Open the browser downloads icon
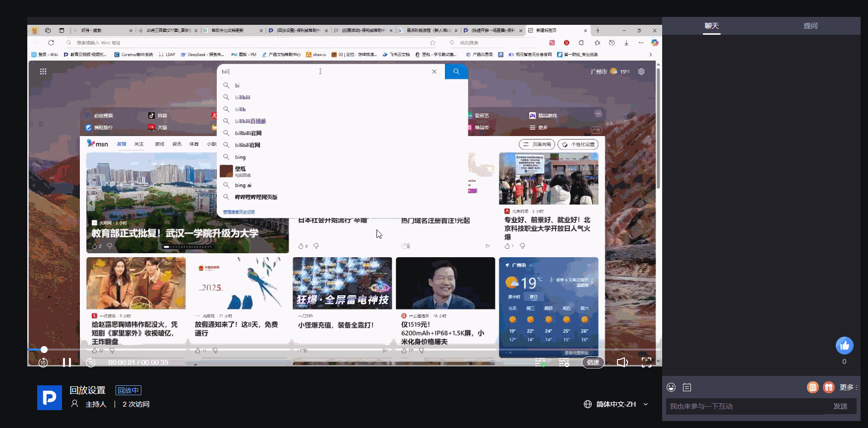This screenshot has width=868, height=428. point(626,43)
